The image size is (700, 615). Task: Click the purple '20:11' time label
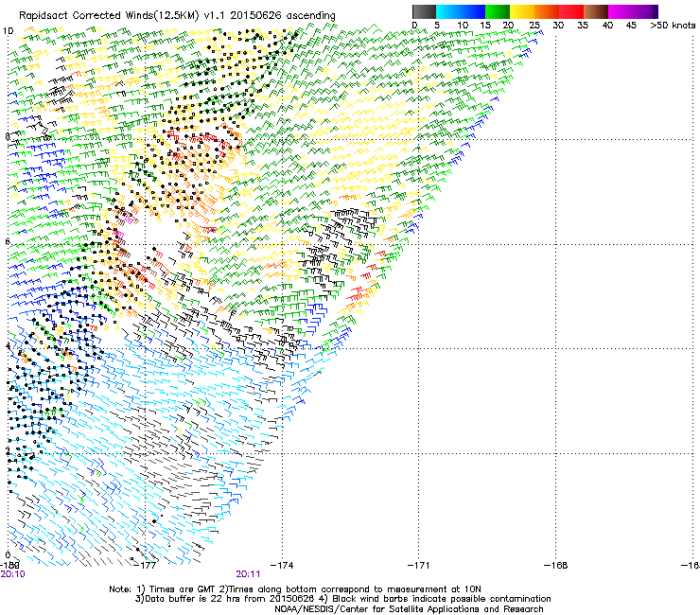pyautogui.click(x=248, y=574)
